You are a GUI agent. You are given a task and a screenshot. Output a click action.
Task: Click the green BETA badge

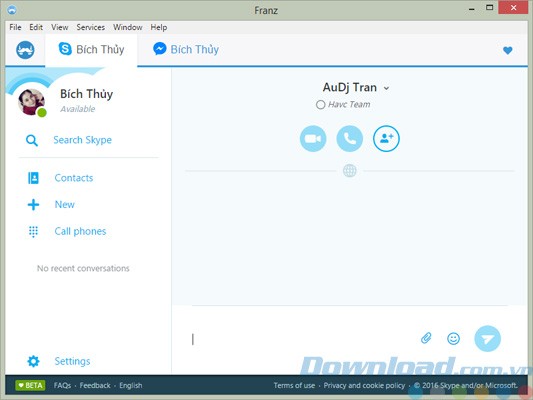[30, 385]
